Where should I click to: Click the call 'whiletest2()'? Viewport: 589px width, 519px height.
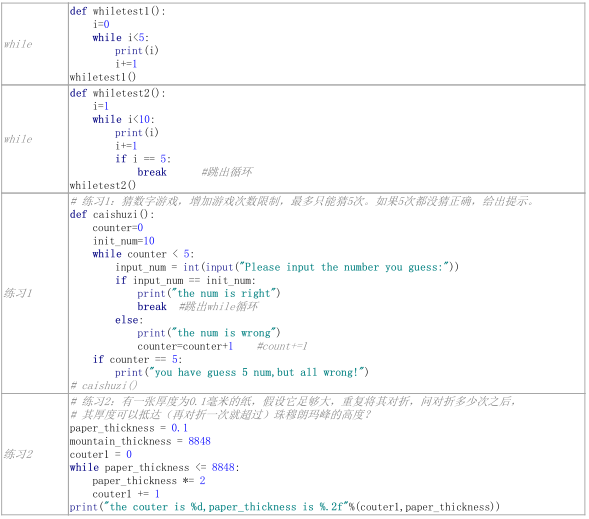coord(103,186)
